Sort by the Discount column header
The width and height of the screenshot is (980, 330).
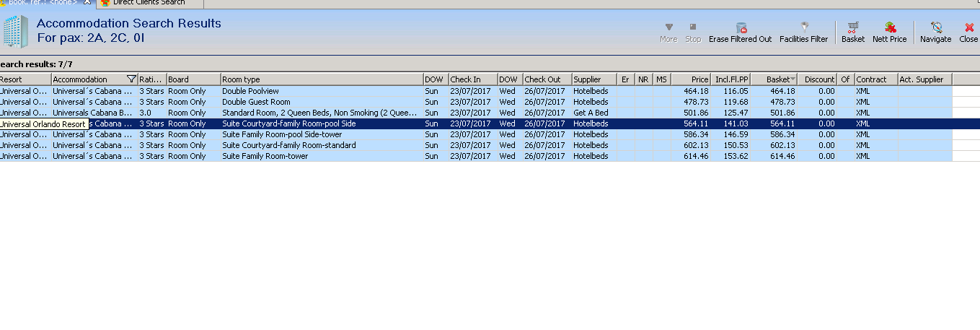pos(818,79)
